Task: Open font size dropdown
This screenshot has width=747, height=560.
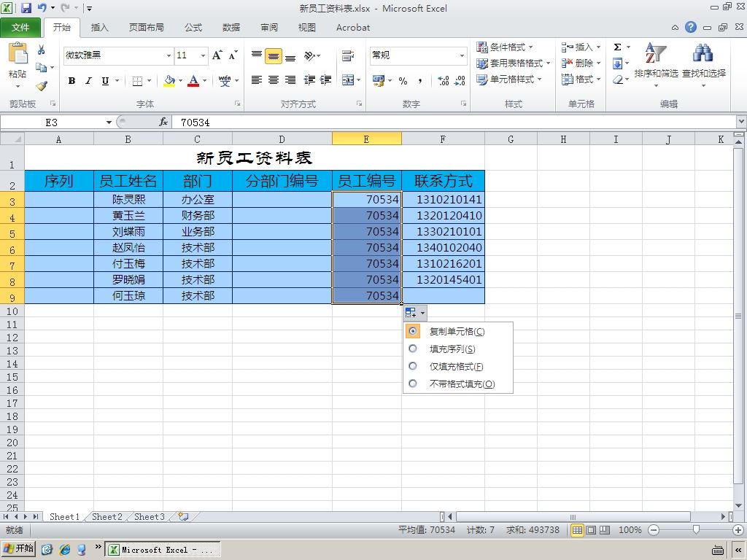Action: pos(203,55)
